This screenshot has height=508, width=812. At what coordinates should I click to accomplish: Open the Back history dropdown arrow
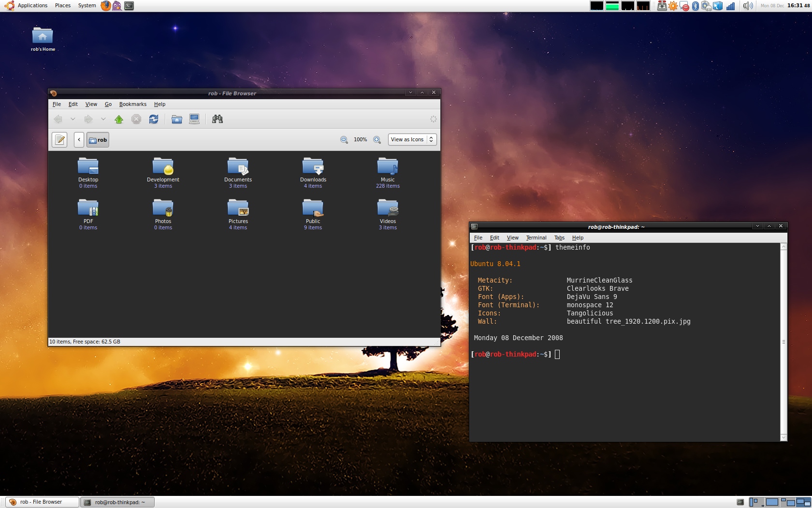[x=72, y=120]
